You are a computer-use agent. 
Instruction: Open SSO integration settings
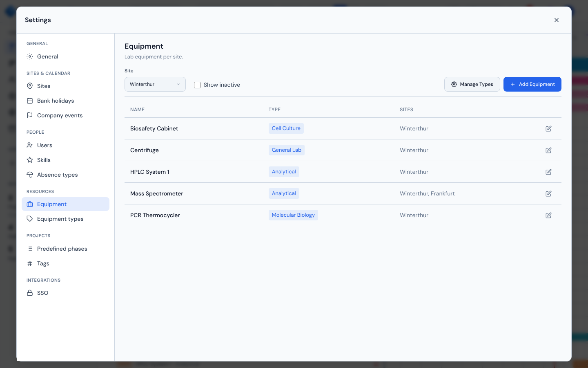(65, 293)
